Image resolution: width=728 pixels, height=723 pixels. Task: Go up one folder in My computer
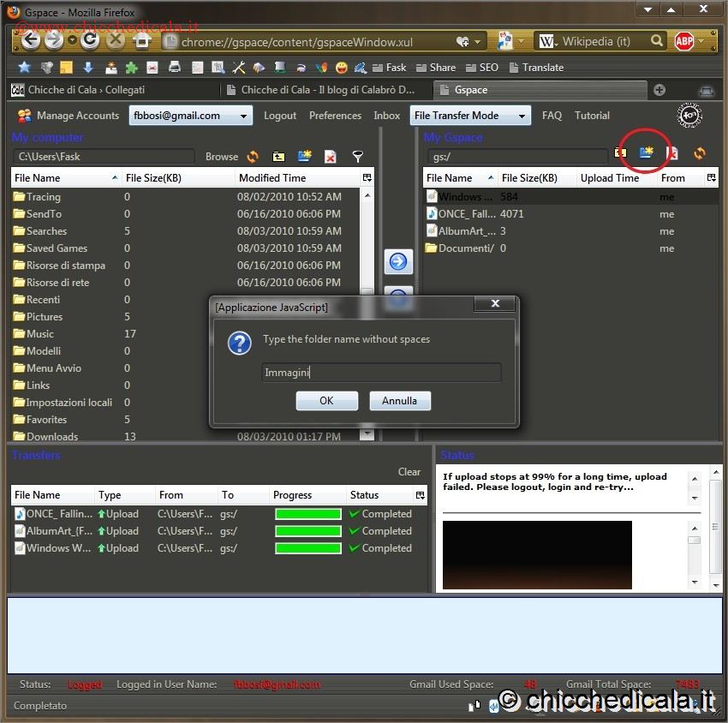[x=278, y=157]
